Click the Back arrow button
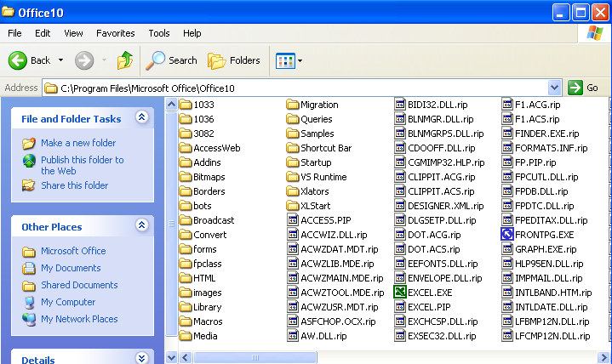The image size is (612, 364). click(x=18, y=60)
